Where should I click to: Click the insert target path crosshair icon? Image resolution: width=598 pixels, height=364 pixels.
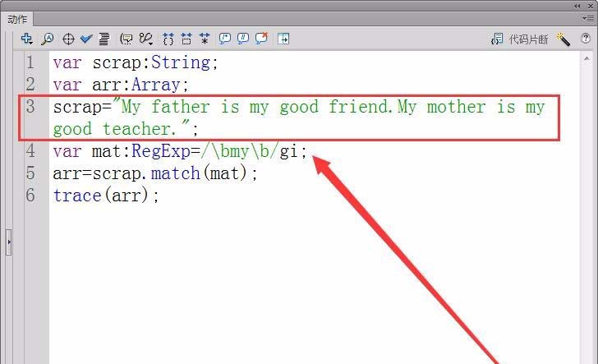click(x=68, y=39)
